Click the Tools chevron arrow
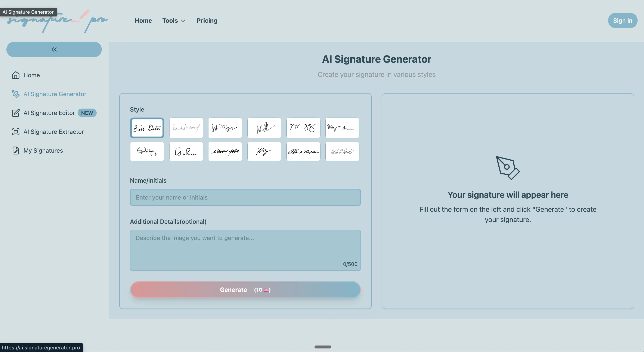Screen dimensions: 644x352 click(183, 21)
